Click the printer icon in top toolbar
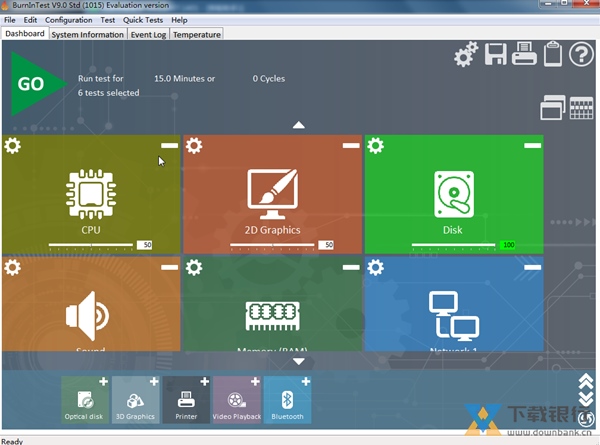600x445 pixels. pyautogui.click(x=525, y=55)
